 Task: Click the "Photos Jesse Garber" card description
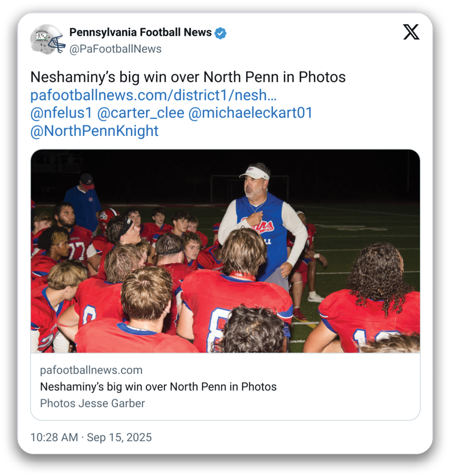92,403
